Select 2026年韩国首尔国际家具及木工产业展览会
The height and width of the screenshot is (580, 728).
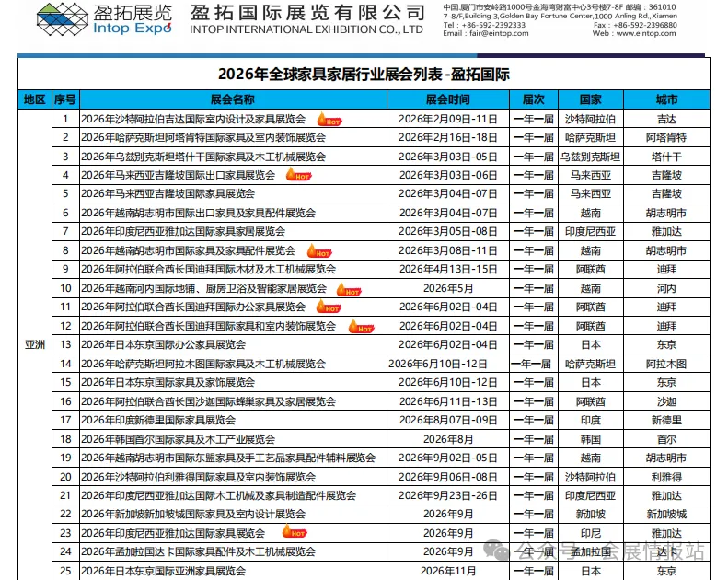pos(179,439)
